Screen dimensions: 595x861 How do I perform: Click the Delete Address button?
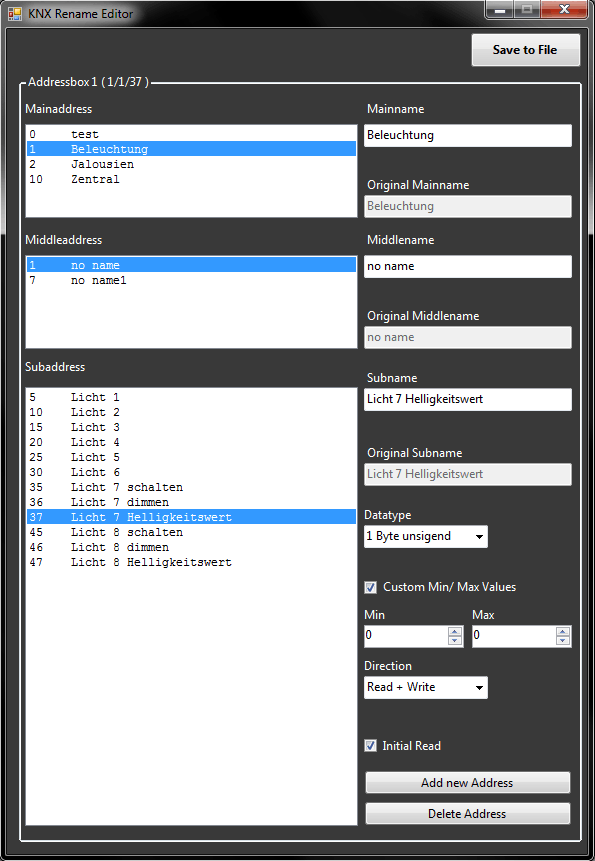(x=468, y=814)
